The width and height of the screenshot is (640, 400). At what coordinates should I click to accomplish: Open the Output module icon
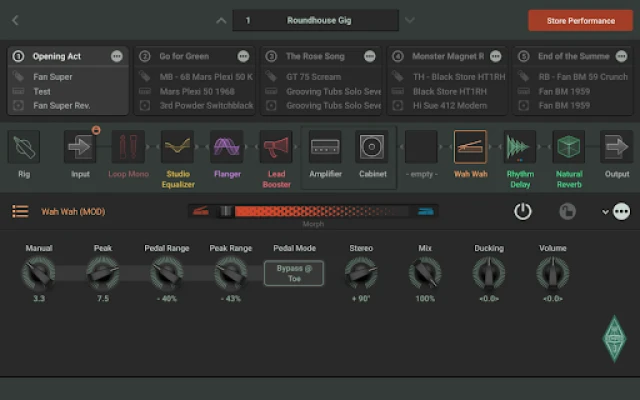click(617, 147)
